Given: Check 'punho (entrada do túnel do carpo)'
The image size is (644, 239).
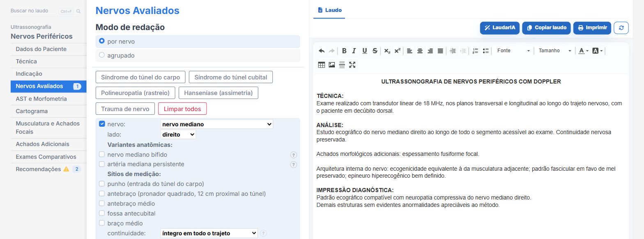Looking at the screenshot, I should pos(102,184).
